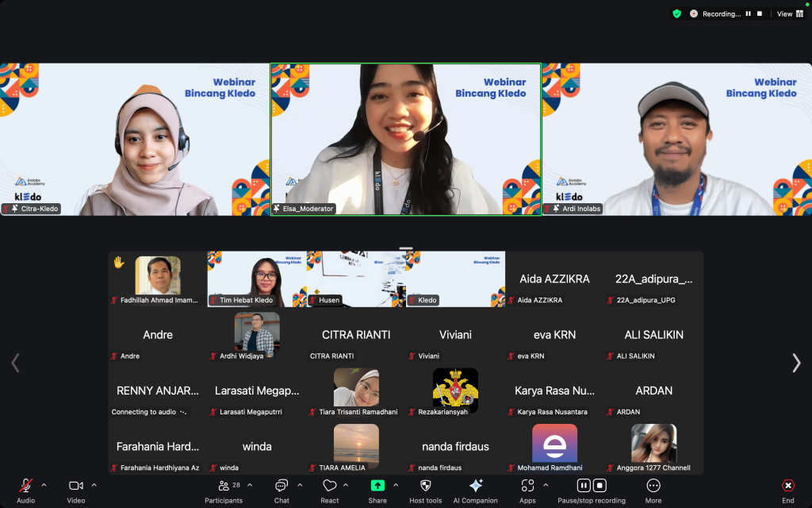Stop recording in bottom toolbar
This screenshot has height=508, width=812.
599,486
